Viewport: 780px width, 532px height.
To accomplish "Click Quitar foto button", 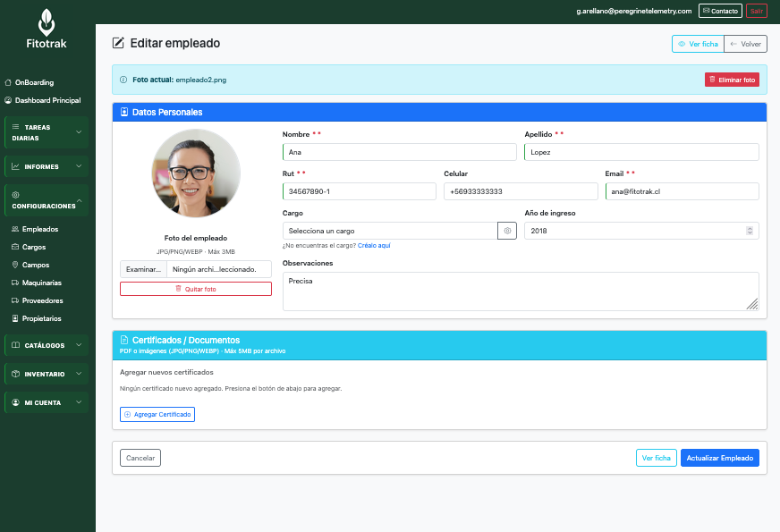I will (x=196, y=289).
